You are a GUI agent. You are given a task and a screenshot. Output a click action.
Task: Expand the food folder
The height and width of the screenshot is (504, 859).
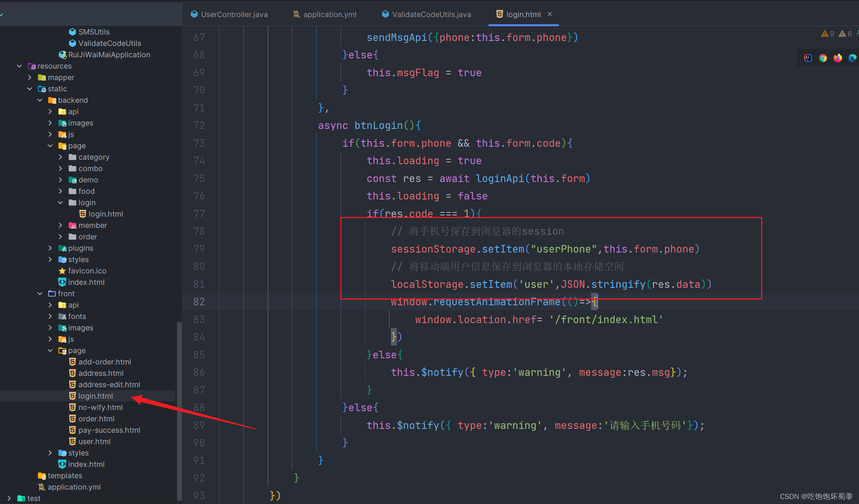click(x=60, y=191)
